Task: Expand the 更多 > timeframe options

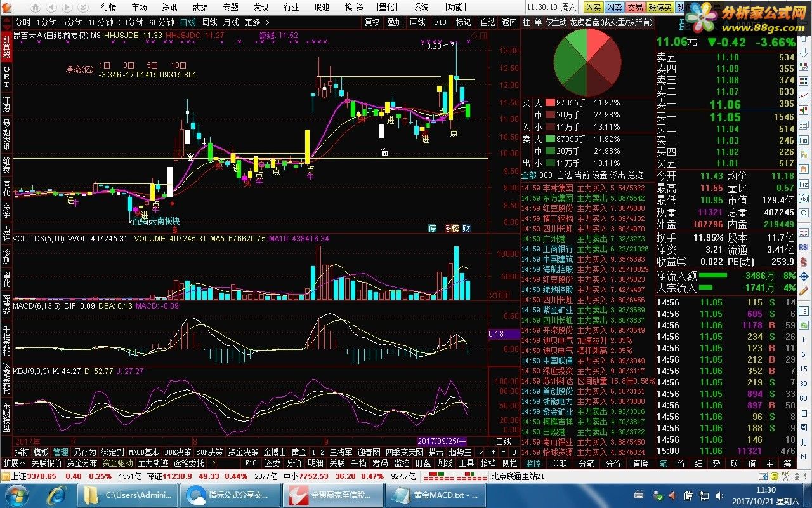Action: (256, 22)
